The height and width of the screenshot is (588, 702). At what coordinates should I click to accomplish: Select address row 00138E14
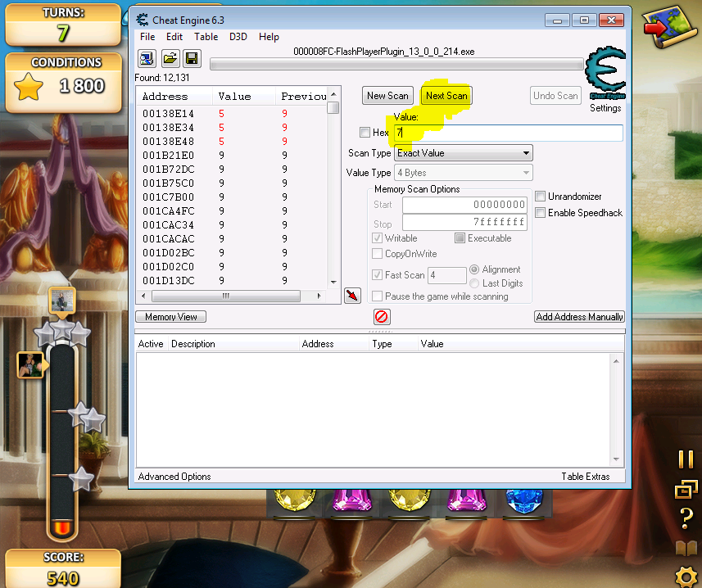tap(232, 114)
